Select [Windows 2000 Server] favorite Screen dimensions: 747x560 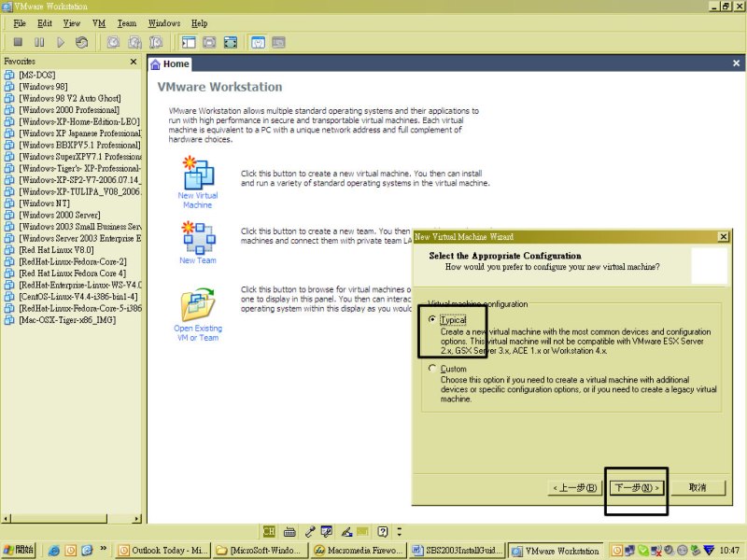[x=60, y=215]
